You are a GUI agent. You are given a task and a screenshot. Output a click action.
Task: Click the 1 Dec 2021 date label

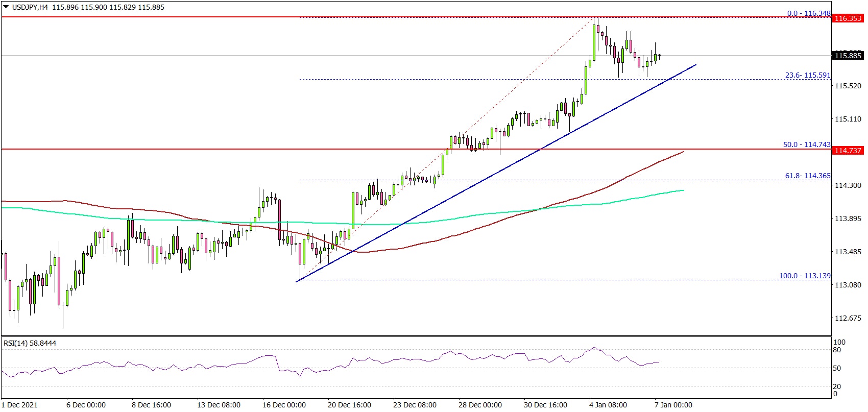19,405
